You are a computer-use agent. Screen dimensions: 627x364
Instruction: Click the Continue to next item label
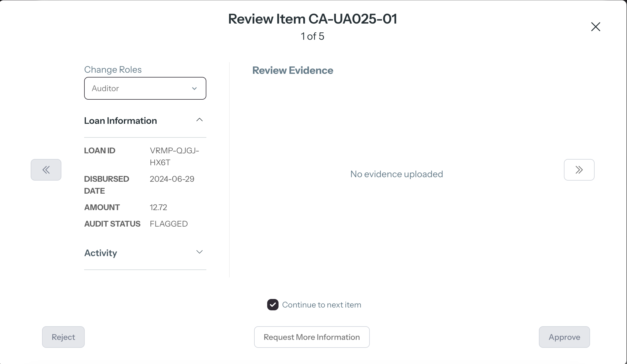tap(321, 305)
